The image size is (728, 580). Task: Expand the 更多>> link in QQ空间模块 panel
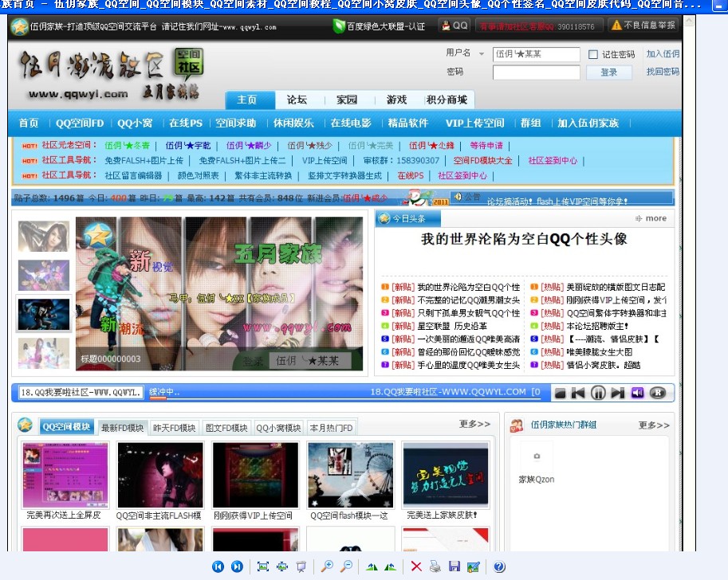[474, 425]
